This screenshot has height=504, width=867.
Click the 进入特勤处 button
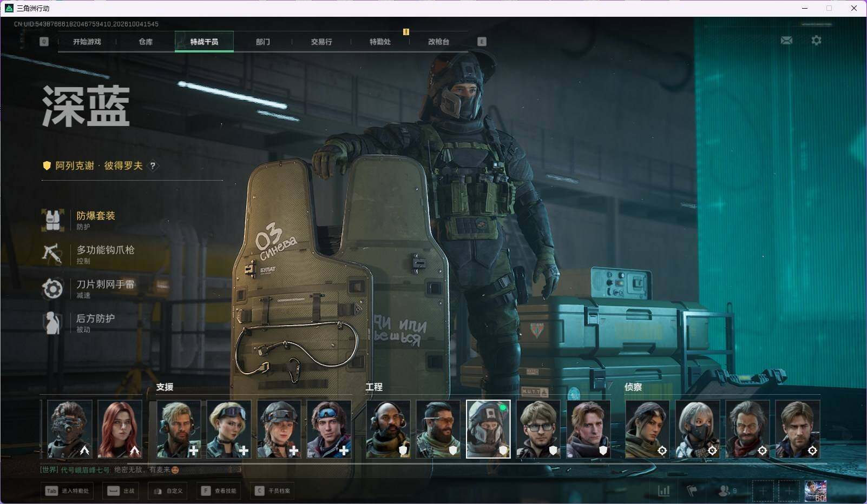(x=67, y=490)
